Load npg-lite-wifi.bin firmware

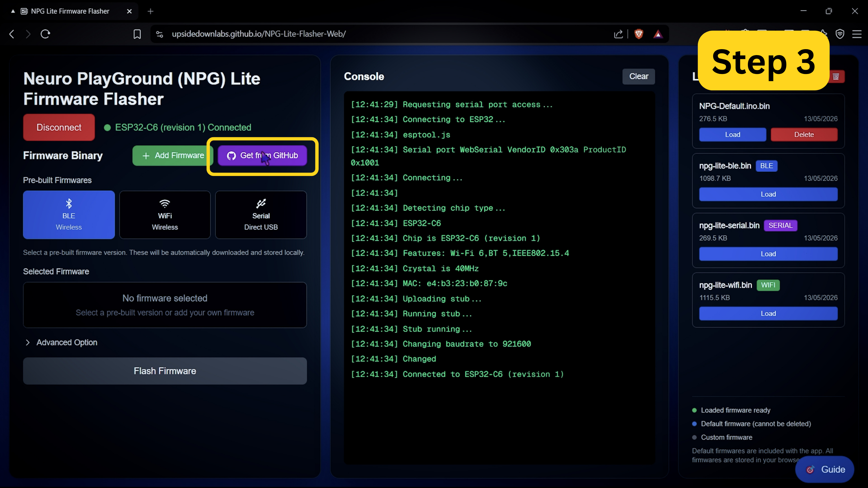(768, 313)
